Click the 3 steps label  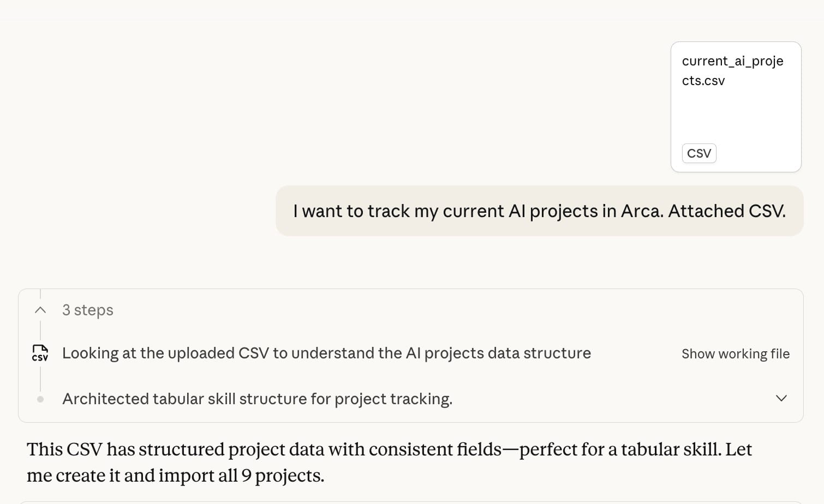pyautogui.click(x=88, y=310)
